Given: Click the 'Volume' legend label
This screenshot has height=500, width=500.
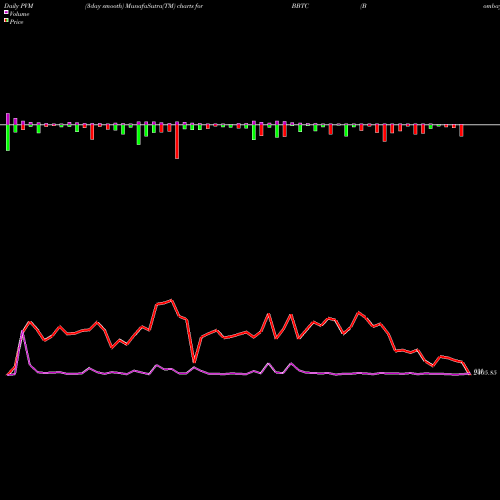Looking at the screenshot, I should pos(19,14).
